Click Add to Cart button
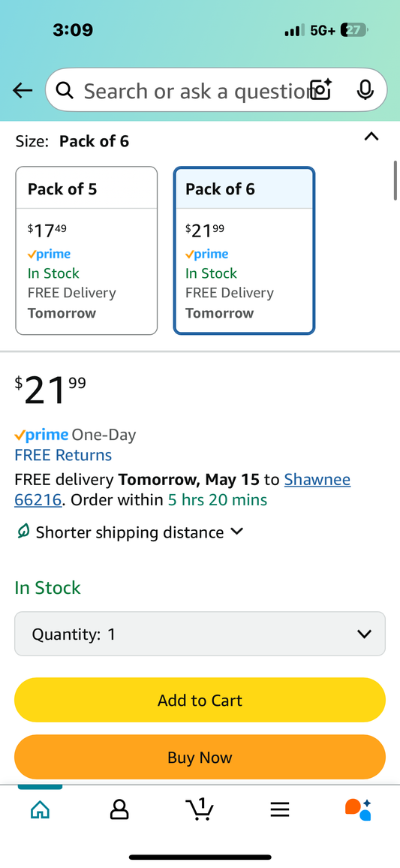This screenshot has width=400, height=868. click(x=200, y=701)
